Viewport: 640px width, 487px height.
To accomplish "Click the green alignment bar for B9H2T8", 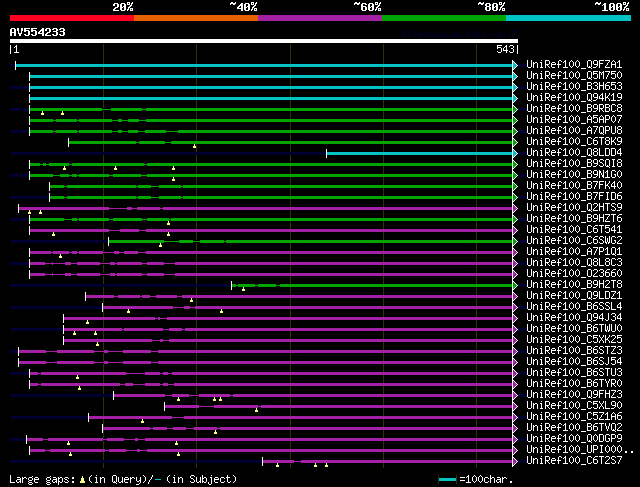I will click(x=372, y=286).
